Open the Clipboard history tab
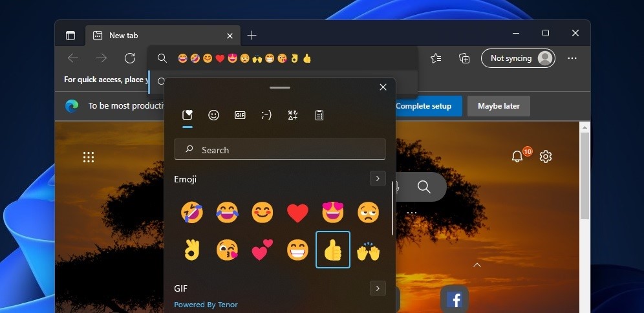 pyautogui.click(x=319, y=115)
